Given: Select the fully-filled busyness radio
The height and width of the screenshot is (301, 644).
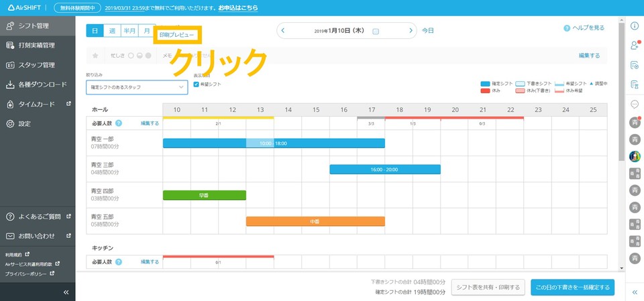Looking at the screenshot, I should click(x=148, y=56).
